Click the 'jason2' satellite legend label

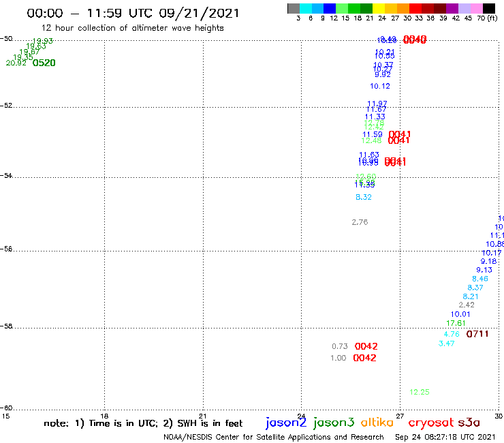click(x=286, y=423)
